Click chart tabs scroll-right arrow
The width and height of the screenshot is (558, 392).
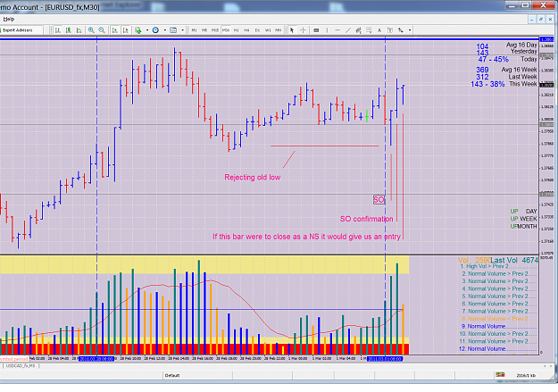coord(553,366)
